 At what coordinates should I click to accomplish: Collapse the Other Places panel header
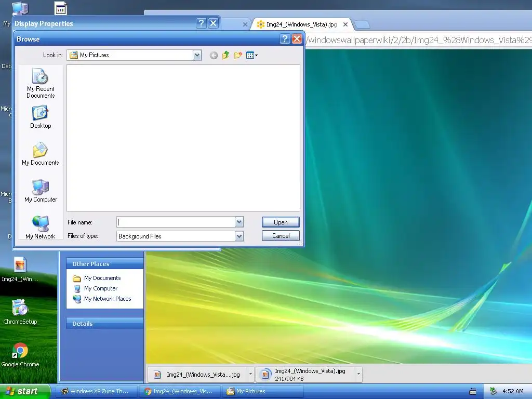tap(105, 263)
